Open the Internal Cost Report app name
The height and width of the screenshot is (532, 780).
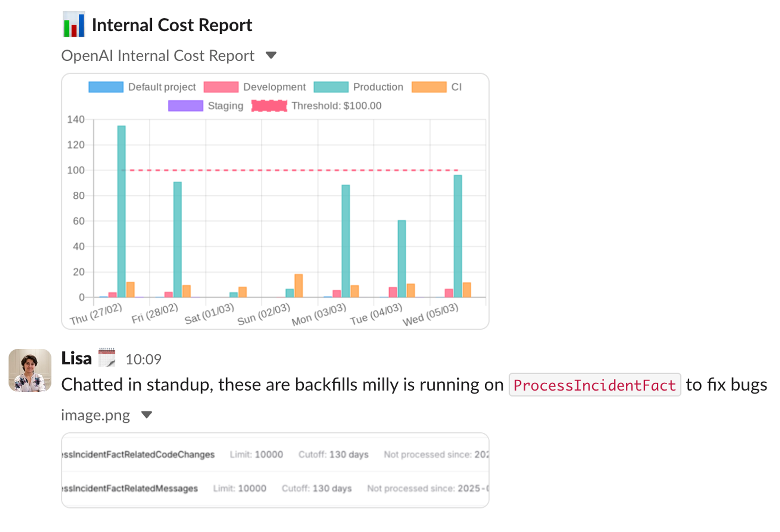pyautogui.click(x=172, y=25)
